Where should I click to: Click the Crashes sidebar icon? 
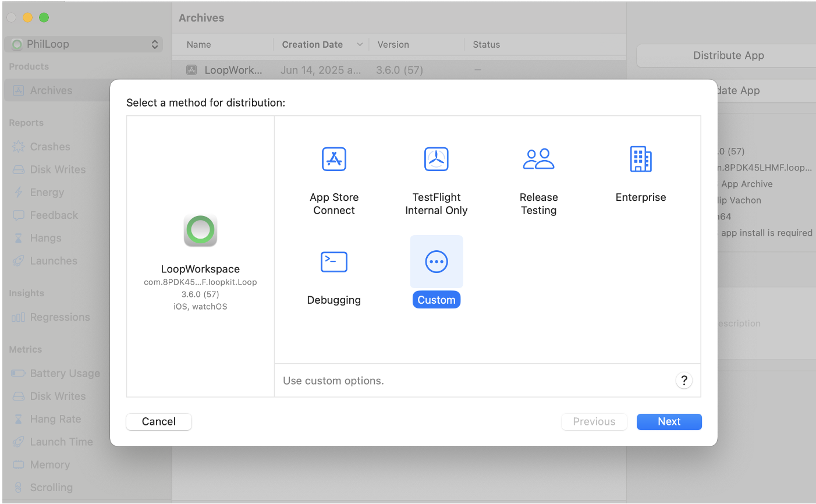point(19,147)
